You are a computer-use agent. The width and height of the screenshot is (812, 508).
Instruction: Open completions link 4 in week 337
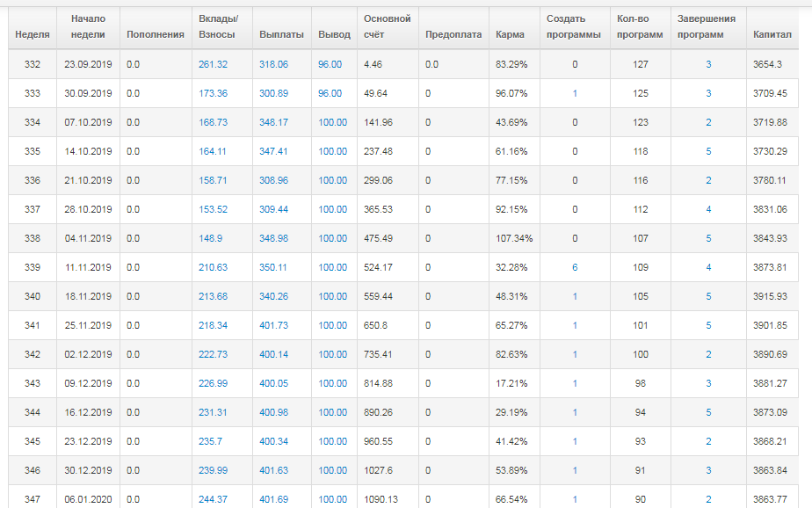(708, 209)
